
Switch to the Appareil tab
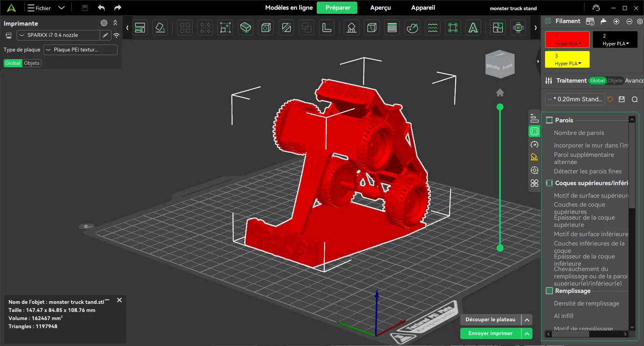(x=423, y=8)
